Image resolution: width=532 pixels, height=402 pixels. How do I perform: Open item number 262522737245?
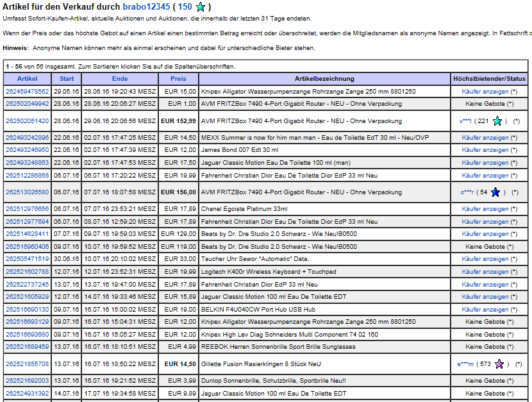tap(27, 285)
